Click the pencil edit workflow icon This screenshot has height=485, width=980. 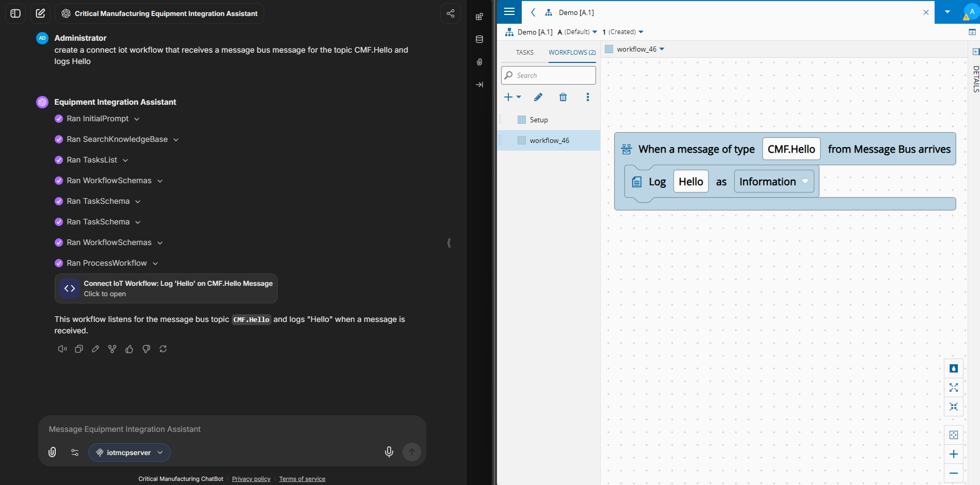click(x=538, y=97)
